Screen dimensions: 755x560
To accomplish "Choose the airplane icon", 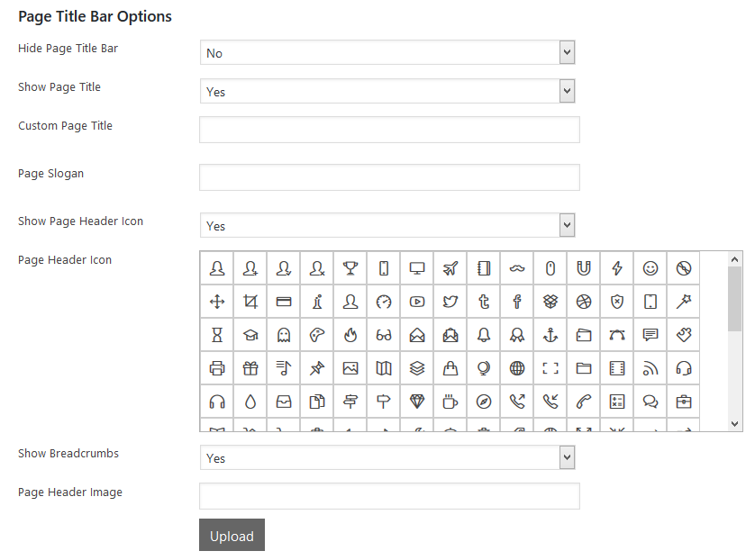I will point(450,268).
